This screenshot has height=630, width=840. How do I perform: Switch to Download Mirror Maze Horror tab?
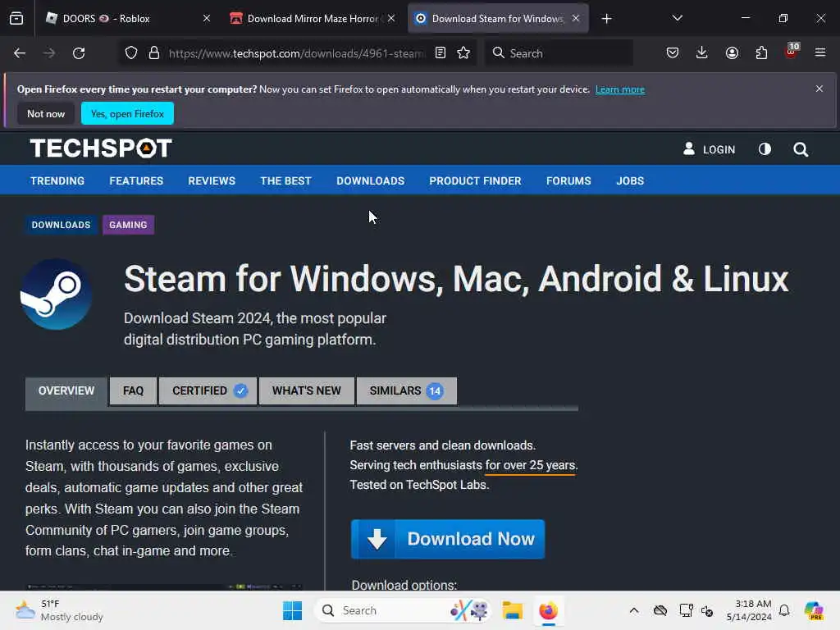313,19
